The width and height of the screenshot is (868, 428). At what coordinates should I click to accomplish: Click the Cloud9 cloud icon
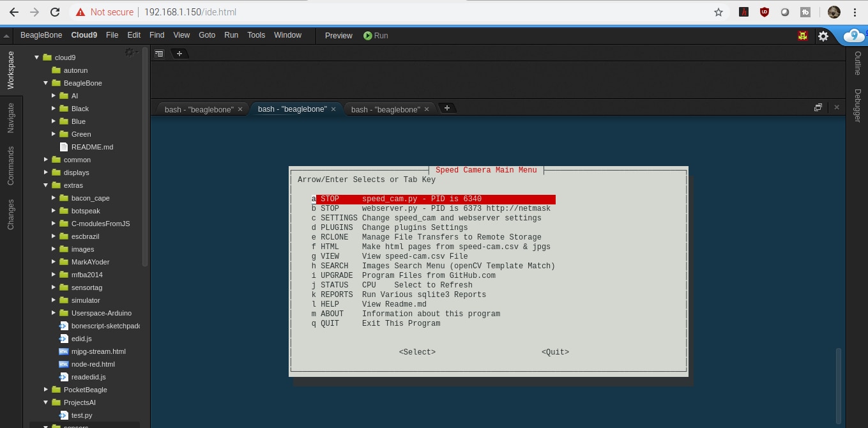click(854, 36)
